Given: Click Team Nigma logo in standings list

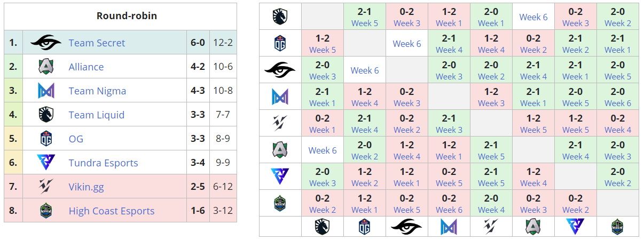Looking at the screenshot, I should (46, 91).
